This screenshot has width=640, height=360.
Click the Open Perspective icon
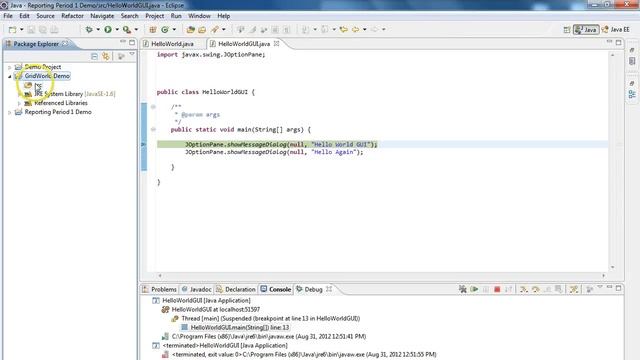click(x=567, y=29)
